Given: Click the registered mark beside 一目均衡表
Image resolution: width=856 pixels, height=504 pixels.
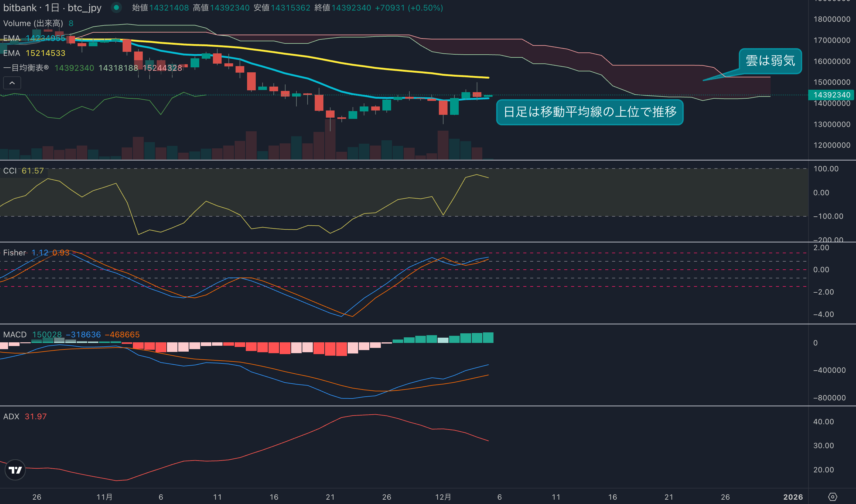Looking at the screenshot, I should pos(46,67).
